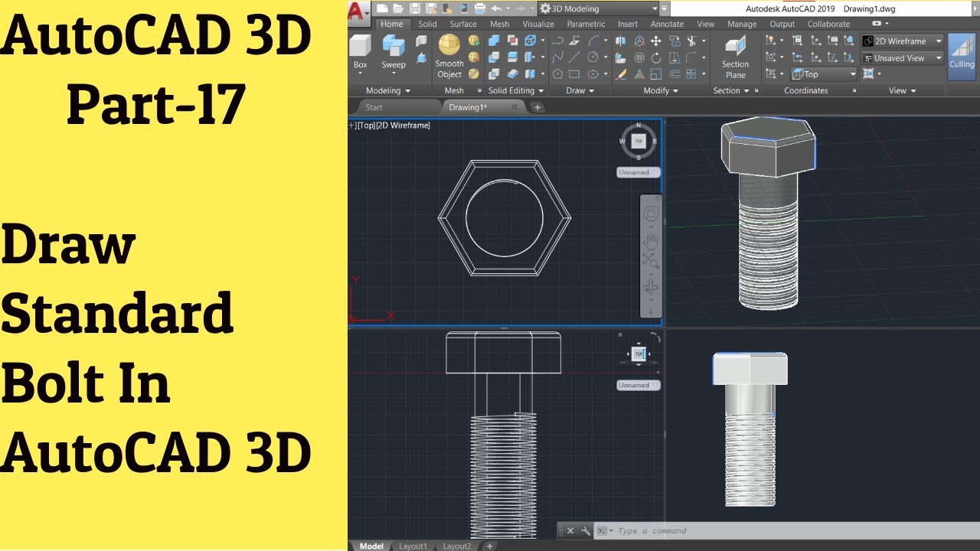Viewport: 980px width, 551px height.
Task: Select the Polygon tool in the Draw panel
Action: [557, 74]
